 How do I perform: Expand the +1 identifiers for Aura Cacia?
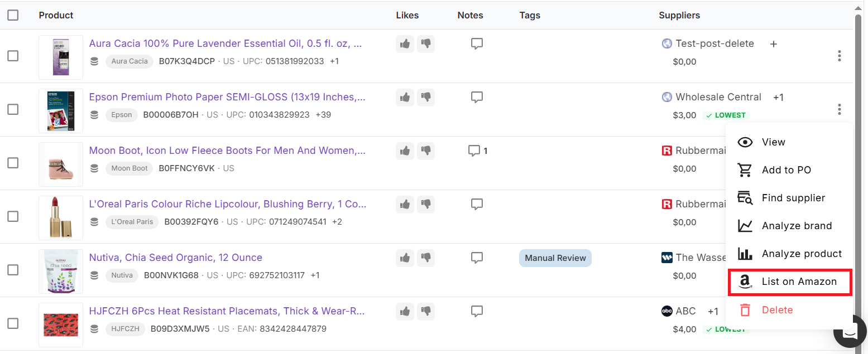[x=334, y=61]
